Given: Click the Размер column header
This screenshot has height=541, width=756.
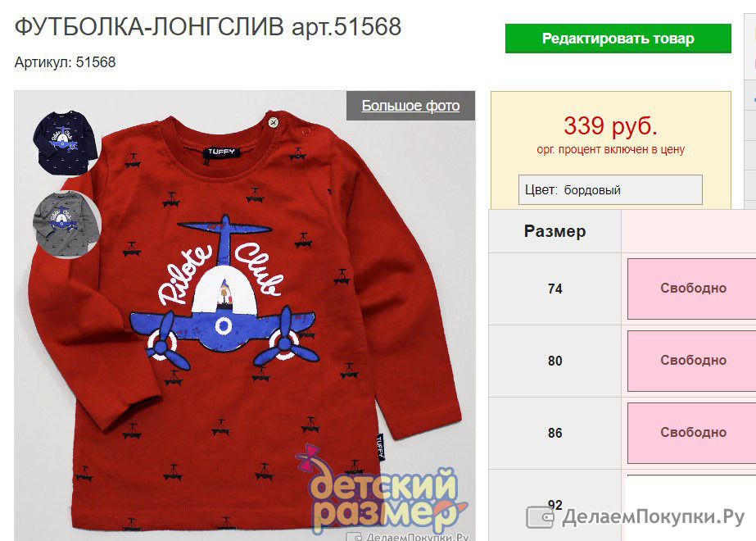Looking at the screenshot, I should point(555,231).
